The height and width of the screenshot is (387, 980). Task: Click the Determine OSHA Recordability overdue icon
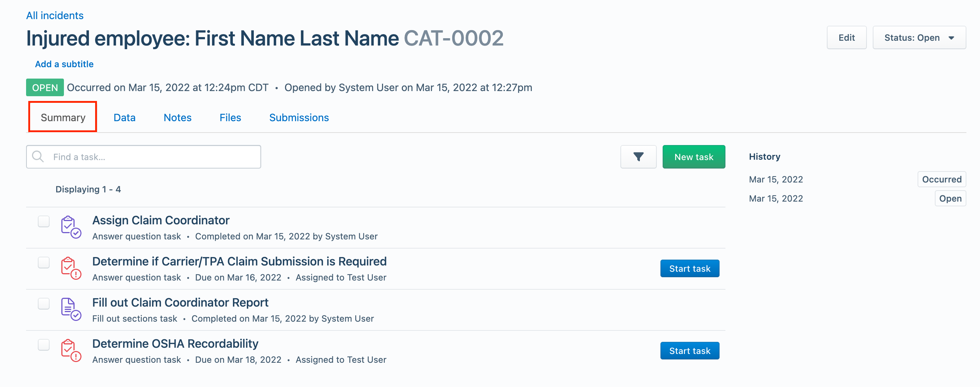pyautogui.click(x=71, y=351)
